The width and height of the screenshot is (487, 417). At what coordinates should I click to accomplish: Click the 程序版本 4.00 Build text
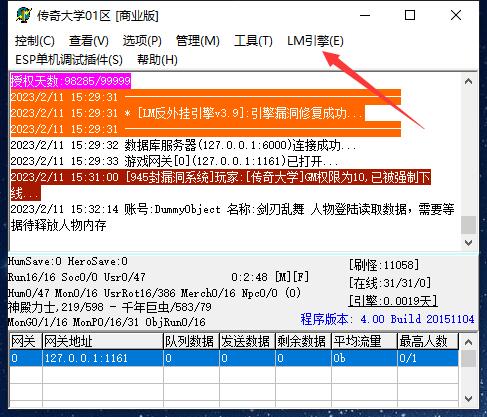coord(387,319)
